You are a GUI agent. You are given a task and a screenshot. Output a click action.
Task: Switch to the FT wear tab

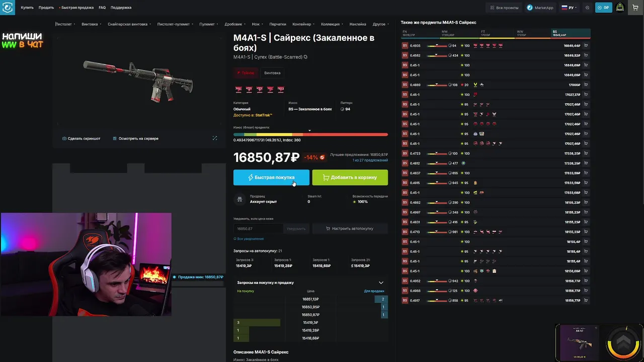pos(497,33)
